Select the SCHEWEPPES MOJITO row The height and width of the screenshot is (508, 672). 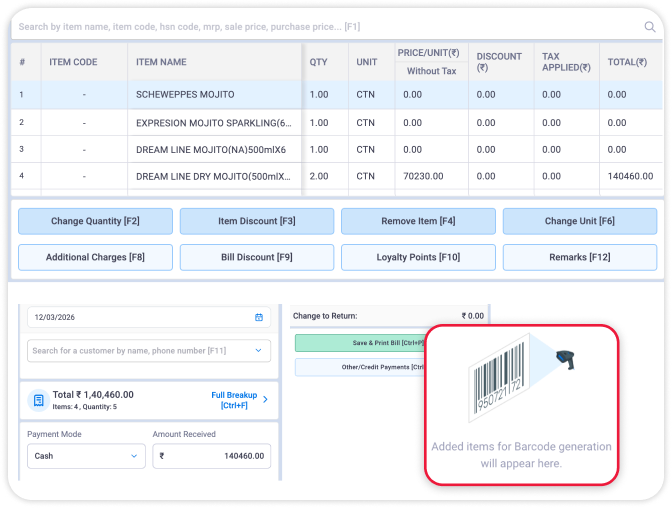185,95
